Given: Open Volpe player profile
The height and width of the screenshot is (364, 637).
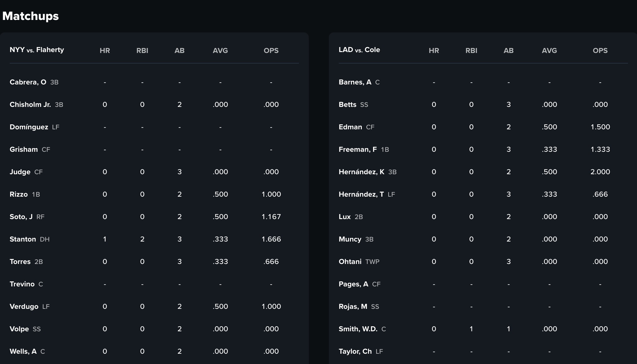Looking at the screenshot, I should click(x=19, y=329).
